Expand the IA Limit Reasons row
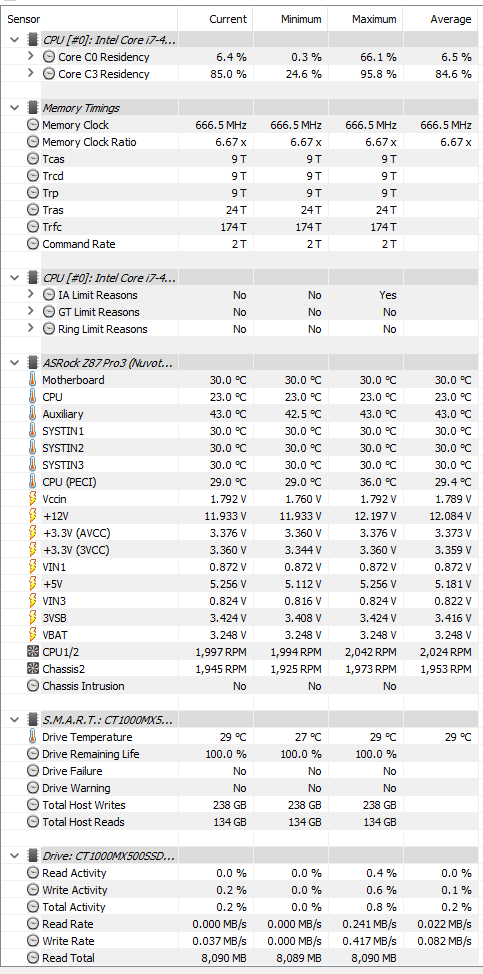Image resolution: width=483 pixels, height=974 pixels. (30, 294)
